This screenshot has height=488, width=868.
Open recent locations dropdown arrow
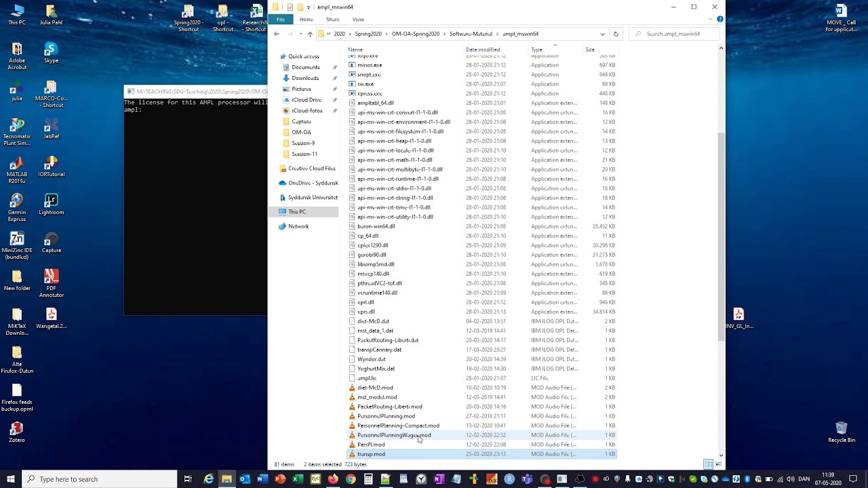pyautogui.click(x=300, y=34)
